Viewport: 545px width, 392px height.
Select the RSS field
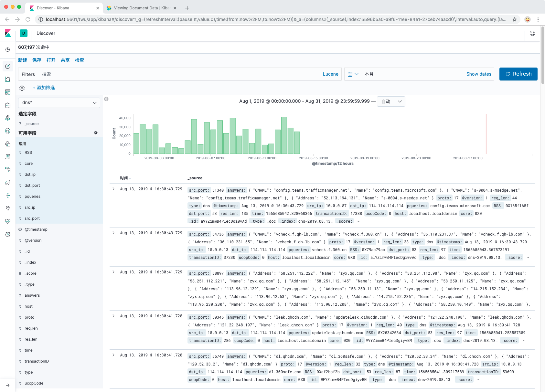pyautogui.click(x=28, y=153)
